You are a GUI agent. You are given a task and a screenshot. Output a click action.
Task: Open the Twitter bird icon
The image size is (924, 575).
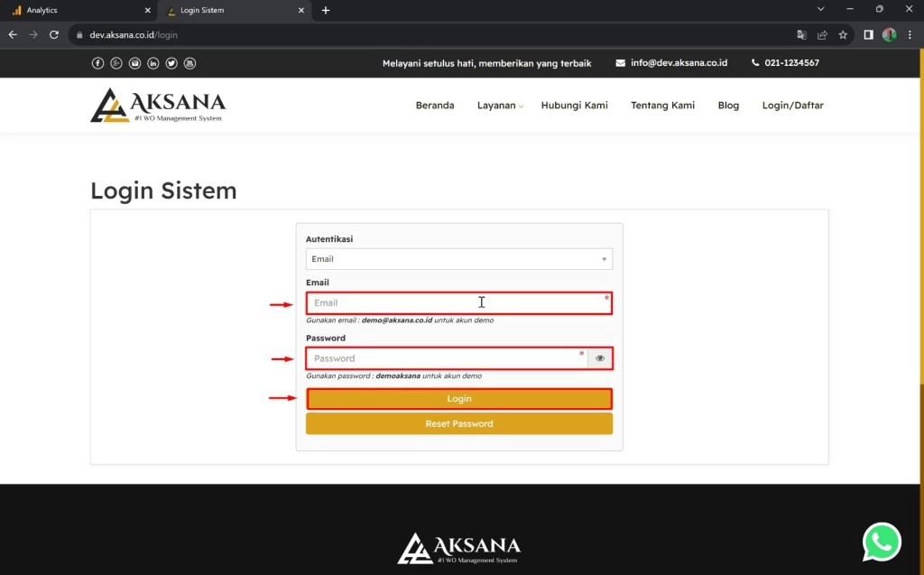coord(171,63)
